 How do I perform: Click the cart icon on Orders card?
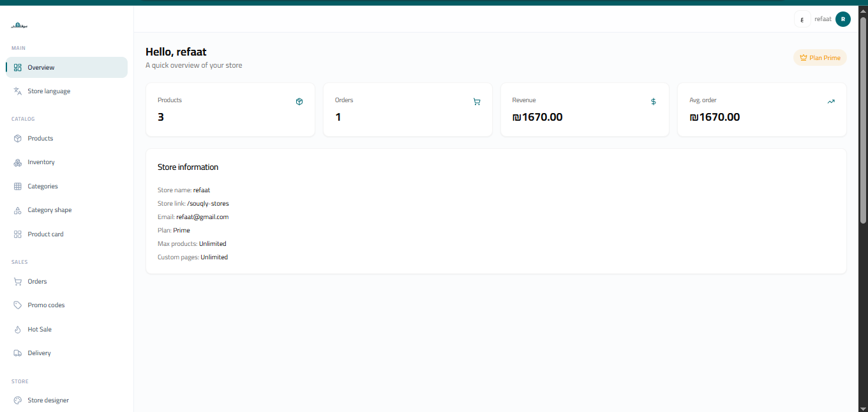(477, 102)
